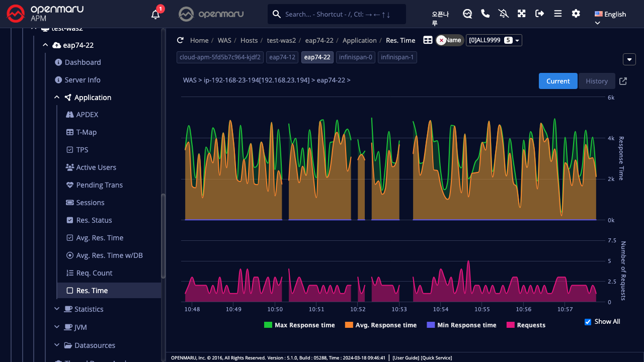The width and height of the screenshot is (644, 362).
Task: Select the infinispan-0 instance tab
Action: (x=356, y=57)
